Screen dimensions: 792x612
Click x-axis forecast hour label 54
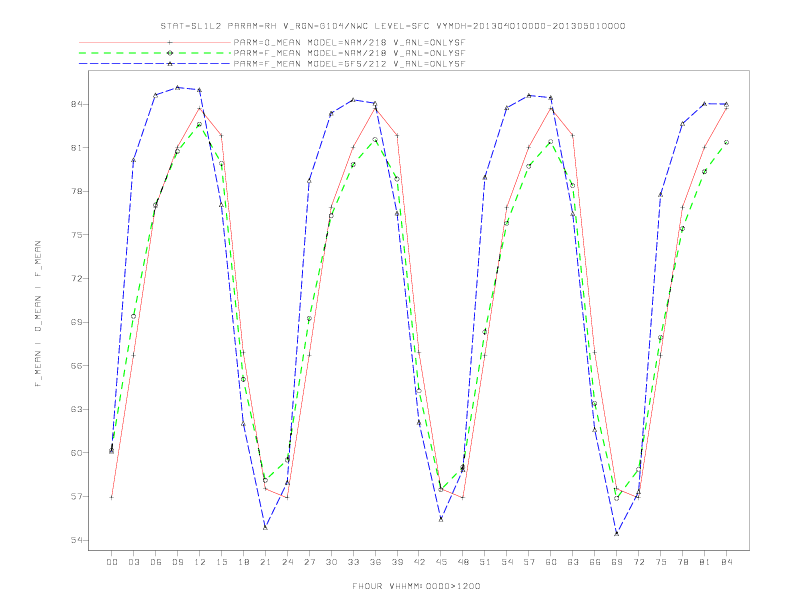point(507,562)
